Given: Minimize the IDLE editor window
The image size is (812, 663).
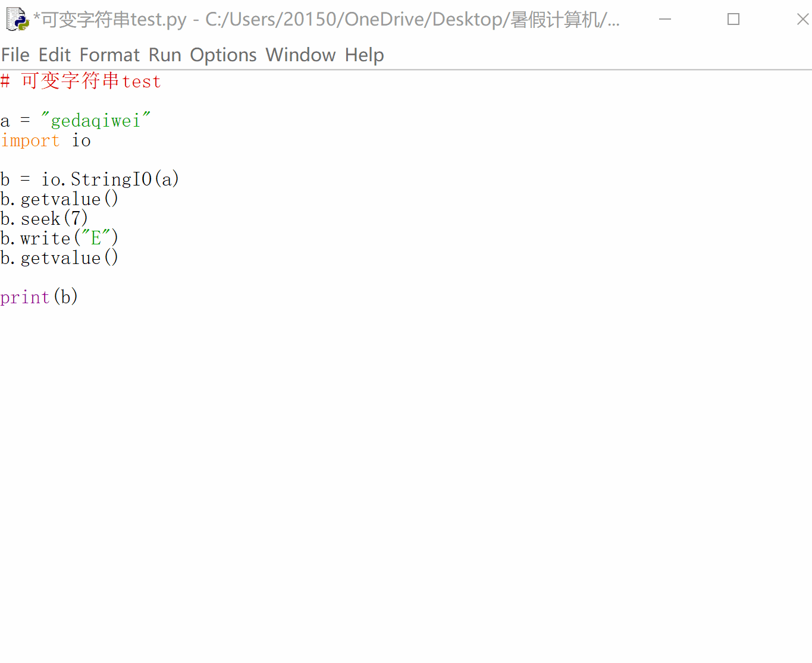Looking at the screenshot, I should click(x=665, y=19).
